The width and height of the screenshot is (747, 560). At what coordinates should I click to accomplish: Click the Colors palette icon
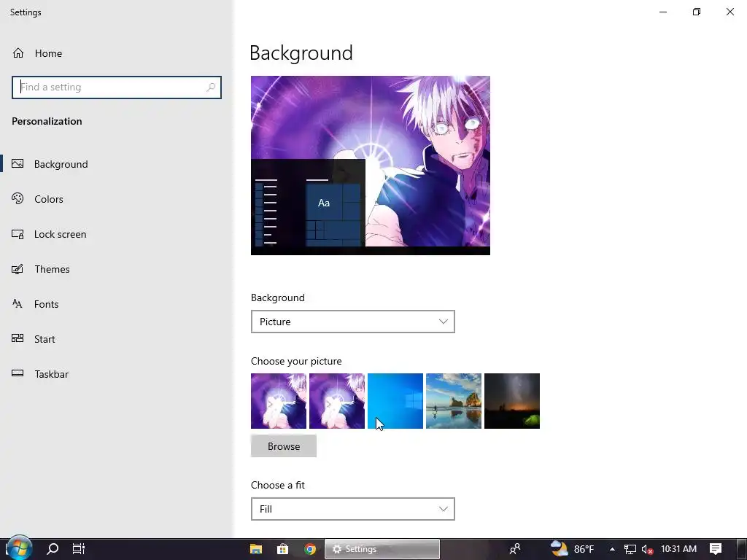[18, 198]
